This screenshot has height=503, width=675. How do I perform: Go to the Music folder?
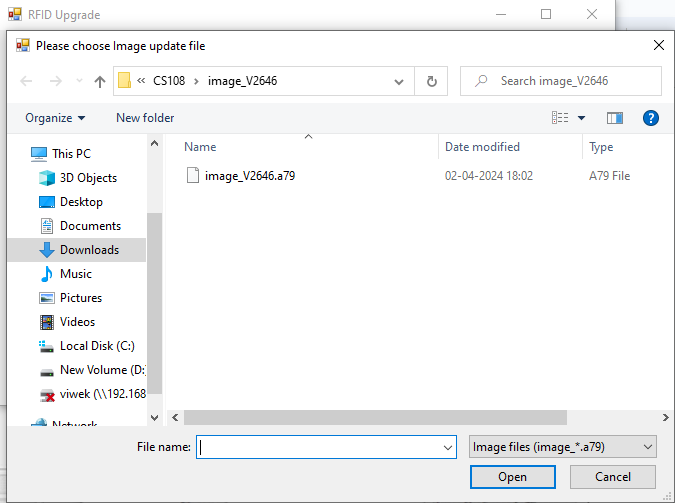pos(76,274)
